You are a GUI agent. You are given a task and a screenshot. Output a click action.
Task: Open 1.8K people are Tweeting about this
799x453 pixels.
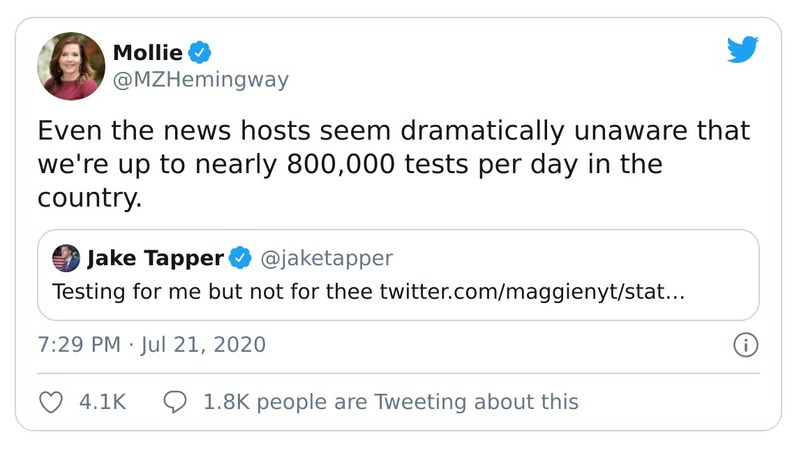[x=390, y=402]
